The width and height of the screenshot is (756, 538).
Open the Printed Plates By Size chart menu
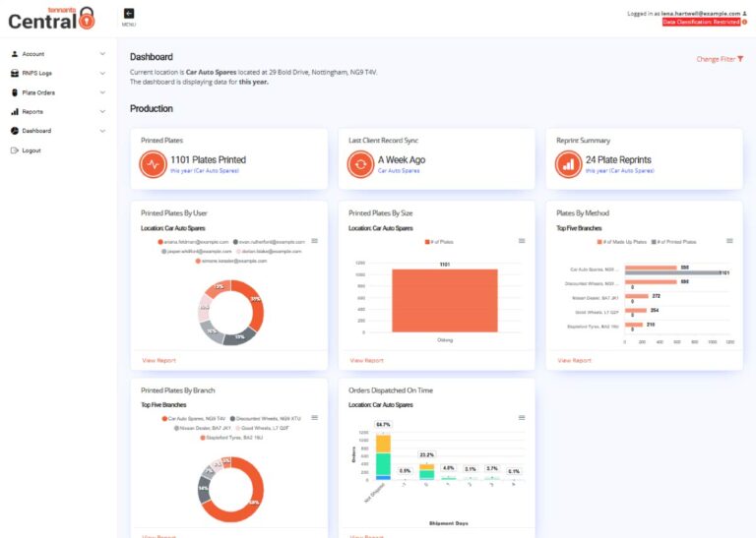(x=522, y=241)
